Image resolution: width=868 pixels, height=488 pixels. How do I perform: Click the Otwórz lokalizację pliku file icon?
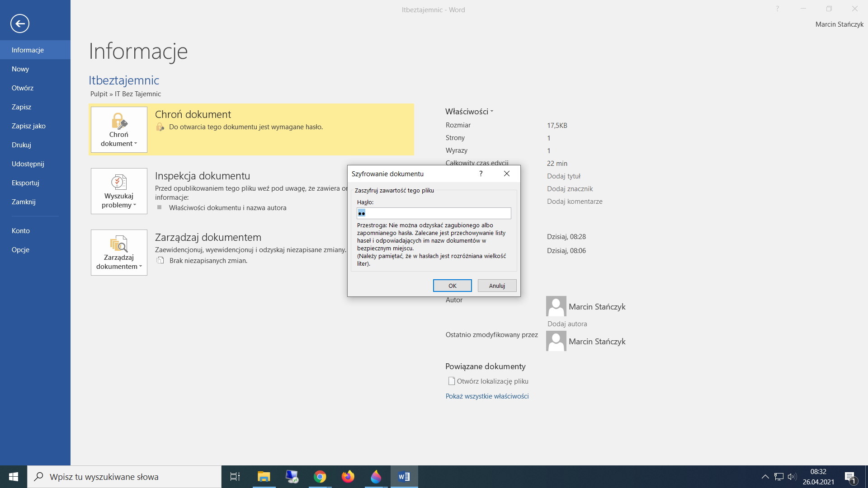451,381
